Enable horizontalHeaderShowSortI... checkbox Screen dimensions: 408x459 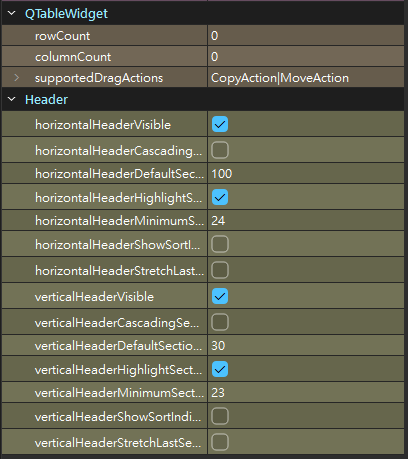pyautogui.click(x=220, y=244)
